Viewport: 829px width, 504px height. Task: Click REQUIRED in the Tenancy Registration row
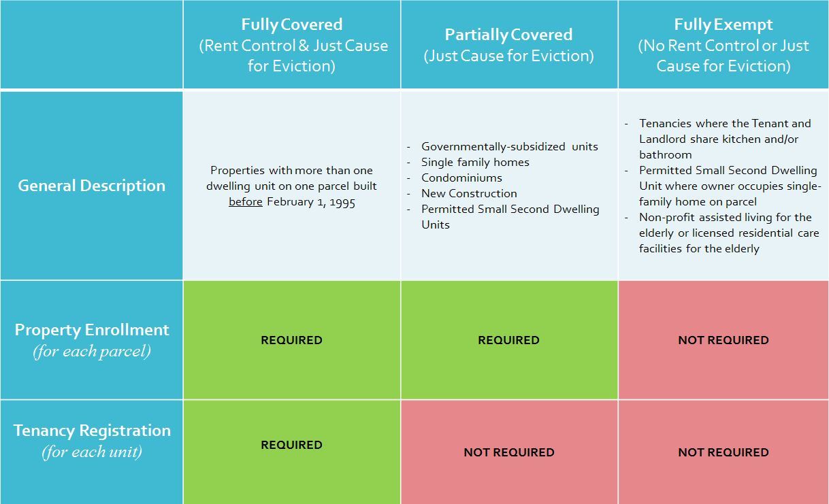pyautogui.click(x=291, y=445)
